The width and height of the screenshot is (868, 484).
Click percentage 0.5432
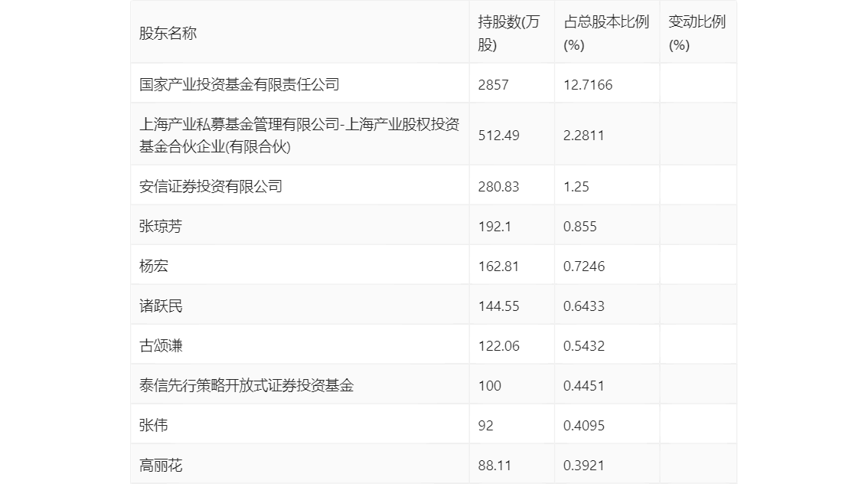(584, 346)
